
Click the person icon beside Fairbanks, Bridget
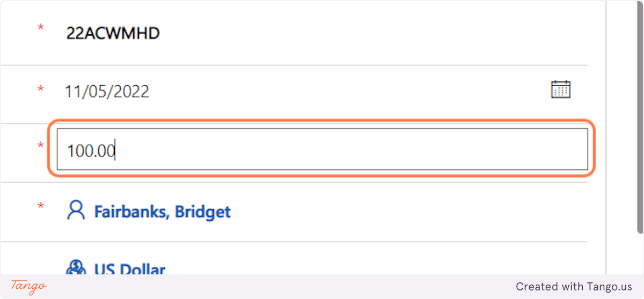coord(76,211)
